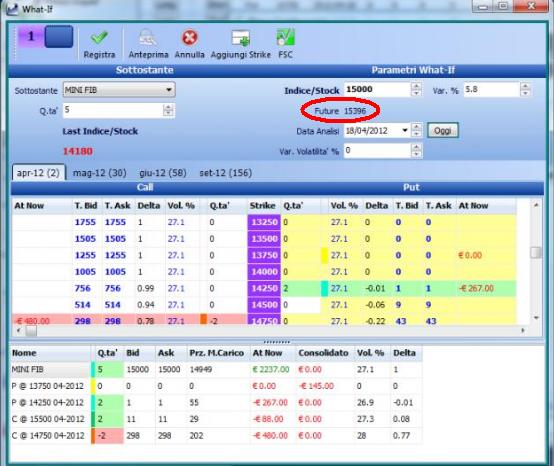Decrease the Var. Volatilita' % stepper
The width and height of the screenshot is (554, 466).
[417, 154]
